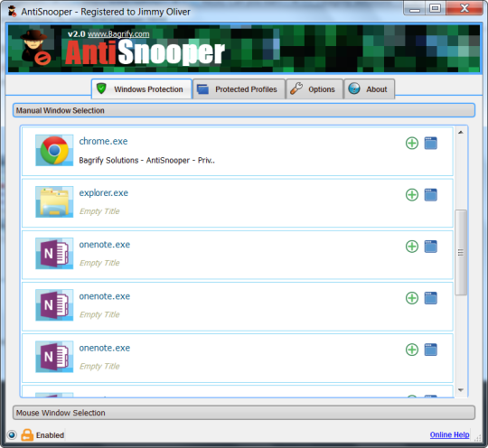Open the Online Help link
The height and width of the screenshot is (448, 488).
pos(449,434)
